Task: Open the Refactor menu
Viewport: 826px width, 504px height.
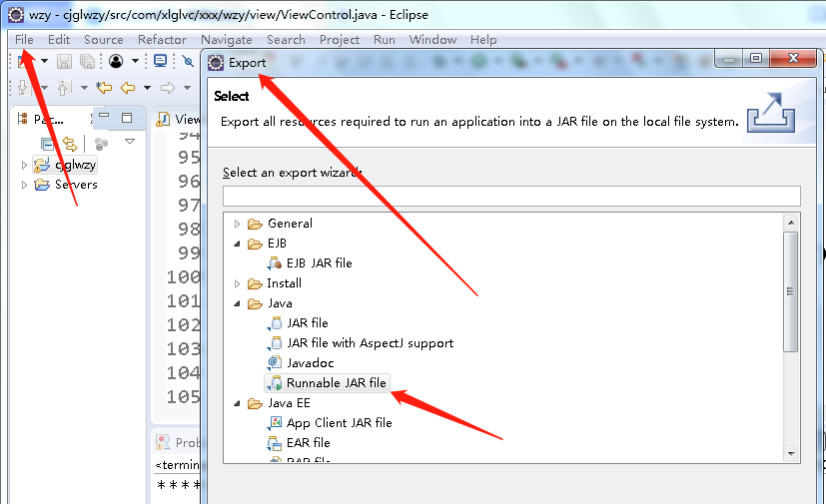Action: click(x=162, y=40)
